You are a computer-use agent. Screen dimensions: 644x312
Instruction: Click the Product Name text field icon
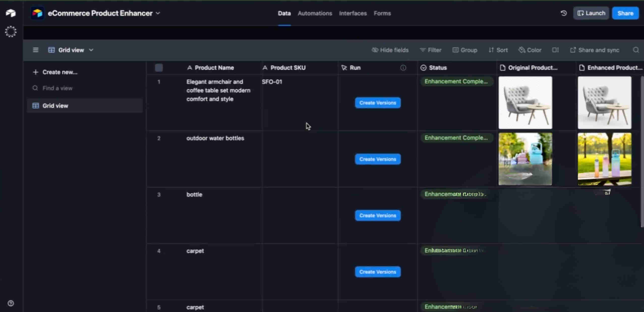click(190, 68)
